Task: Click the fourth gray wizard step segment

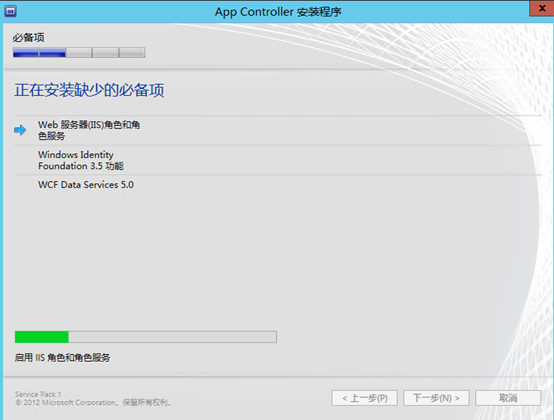Action: (x=105, y=53)
